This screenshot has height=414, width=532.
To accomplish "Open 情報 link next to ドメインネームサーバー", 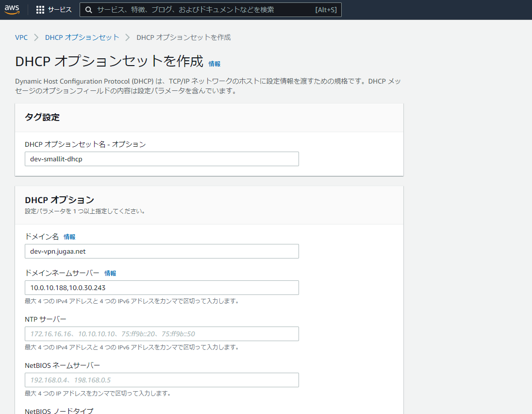I will tap(110, 274).
